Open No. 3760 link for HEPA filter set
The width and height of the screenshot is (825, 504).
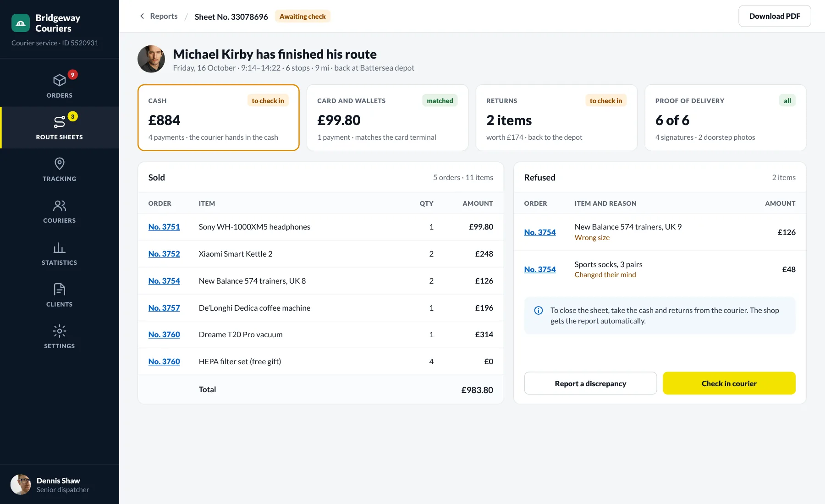(x=164, y=362)
